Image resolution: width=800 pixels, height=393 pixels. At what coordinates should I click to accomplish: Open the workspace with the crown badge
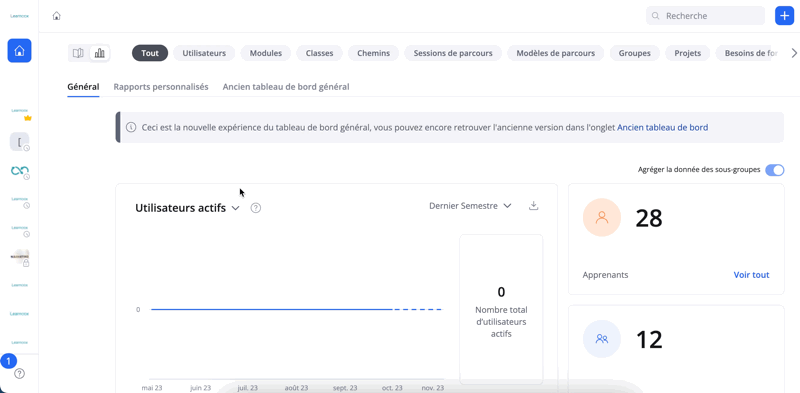point(19,112)
